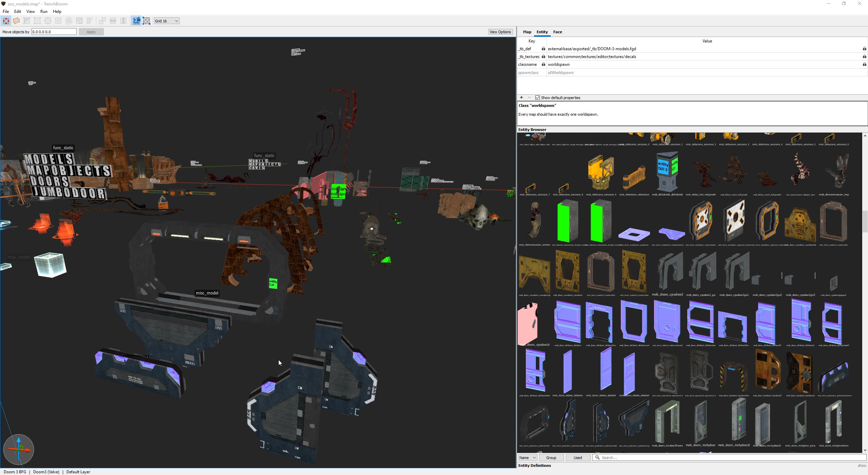Uncheck Show default properties
Screen dimensions: 868x475
(537, 98)
